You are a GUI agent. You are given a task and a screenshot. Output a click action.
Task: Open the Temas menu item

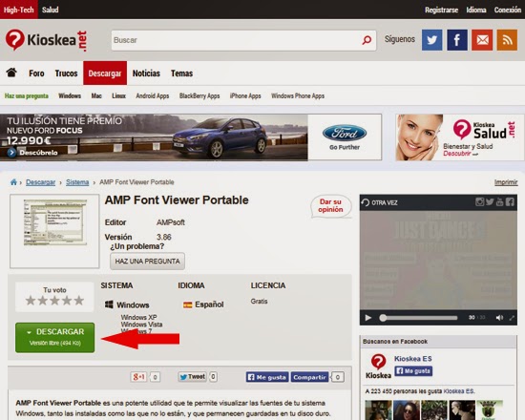[181, 73]
